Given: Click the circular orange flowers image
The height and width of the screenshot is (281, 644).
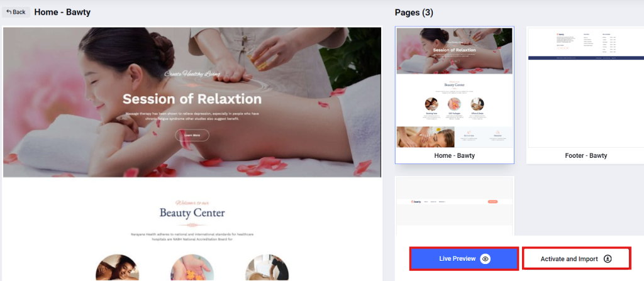Looking at the screenshot, I should point(192,267).
